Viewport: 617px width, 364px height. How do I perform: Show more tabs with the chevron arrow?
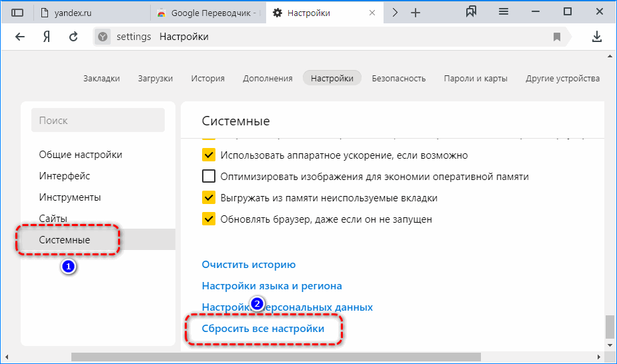tap(395, 13)
